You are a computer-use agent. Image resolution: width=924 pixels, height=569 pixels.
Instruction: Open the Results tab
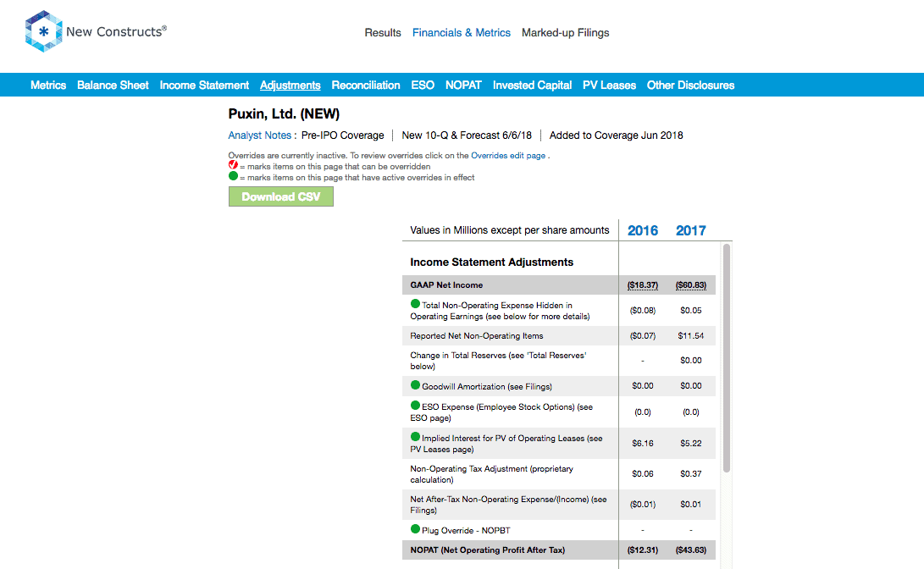tap(383, 33)
